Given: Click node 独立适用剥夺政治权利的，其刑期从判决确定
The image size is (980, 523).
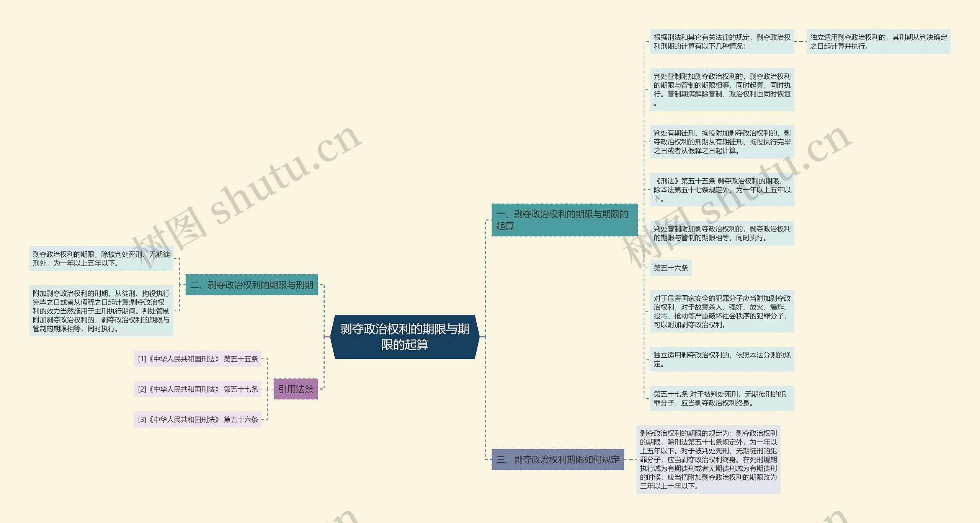Looking at the screenshot, I should [878, 42].
